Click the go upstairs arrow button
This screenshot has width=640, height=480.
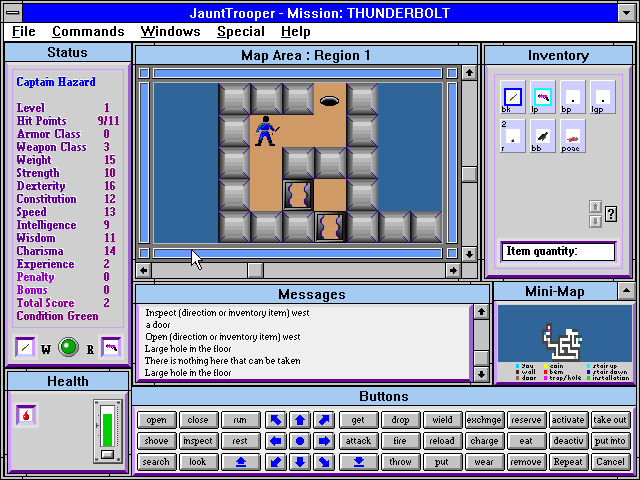pyautogui.click(x=241, y=462)
